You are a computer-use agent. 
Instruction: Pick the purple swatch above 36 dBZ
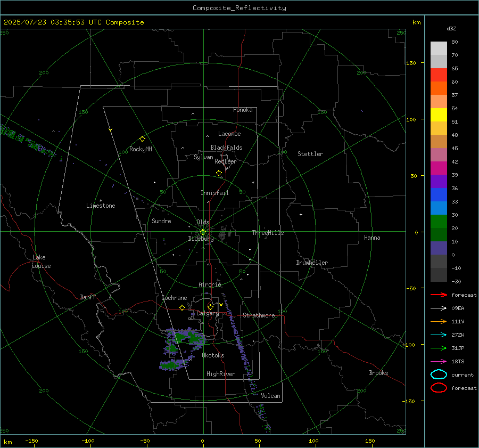point(439,181)
